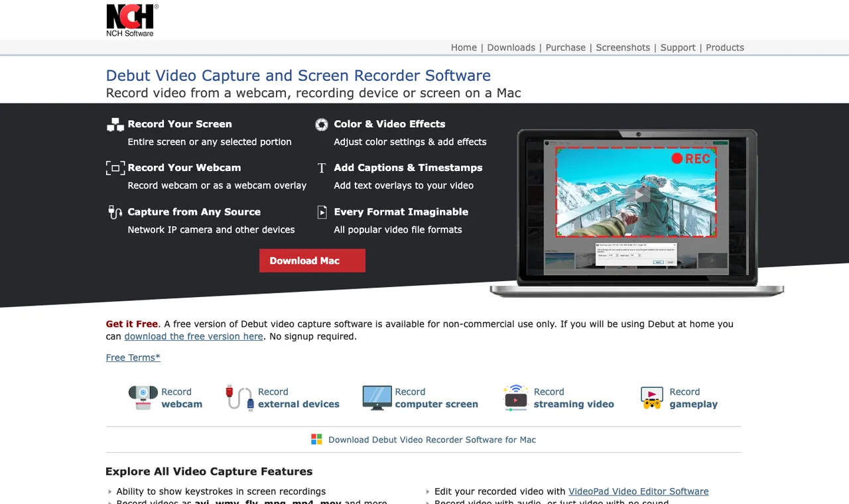Click the Capture from Any Source icon
The image size is (849, 504).
115,212
